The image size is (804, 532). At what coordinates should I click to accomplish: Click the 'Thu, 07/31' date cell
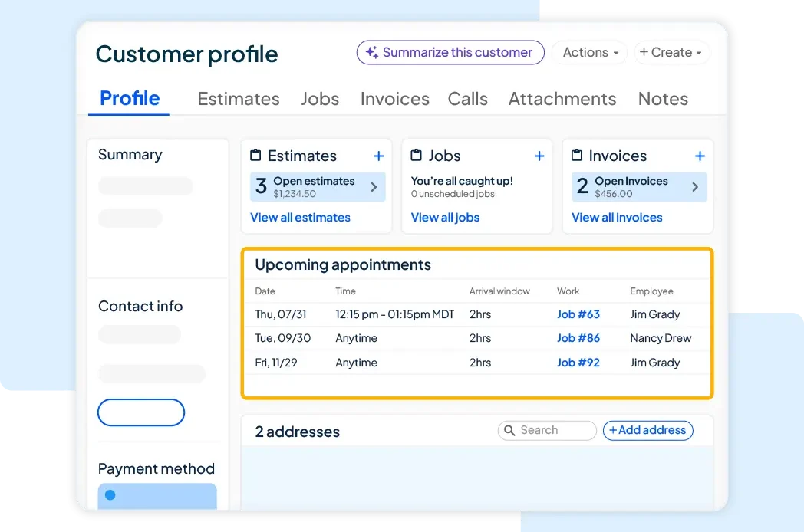pyautogui.click(x=281, y=314)
